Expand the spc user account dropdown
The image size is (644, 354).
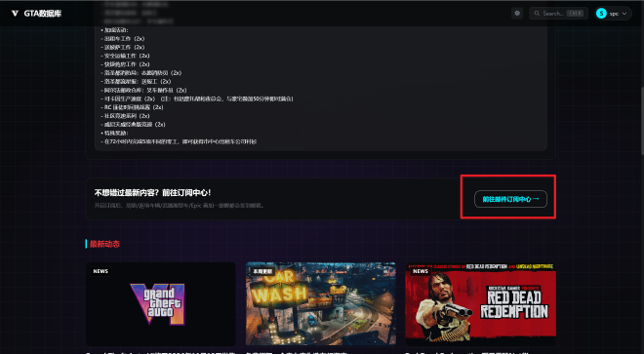[x=613, y=14]
